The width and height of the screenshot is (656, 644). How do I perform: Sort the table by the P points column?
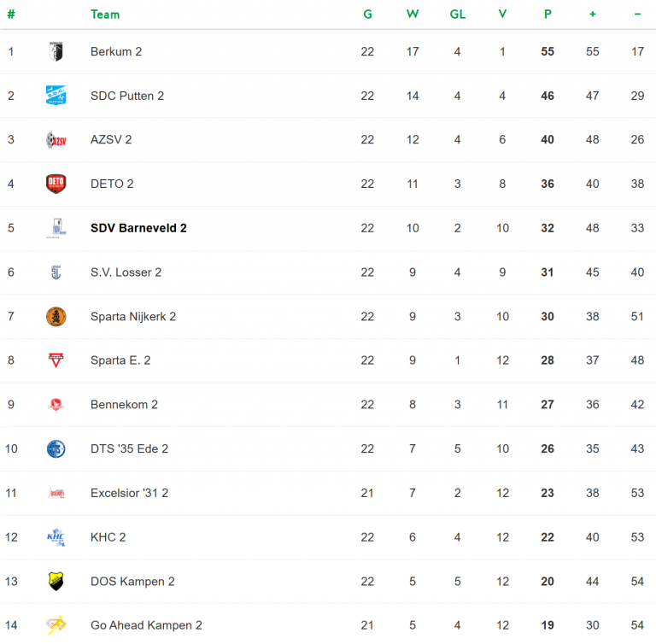click(548, 15)
